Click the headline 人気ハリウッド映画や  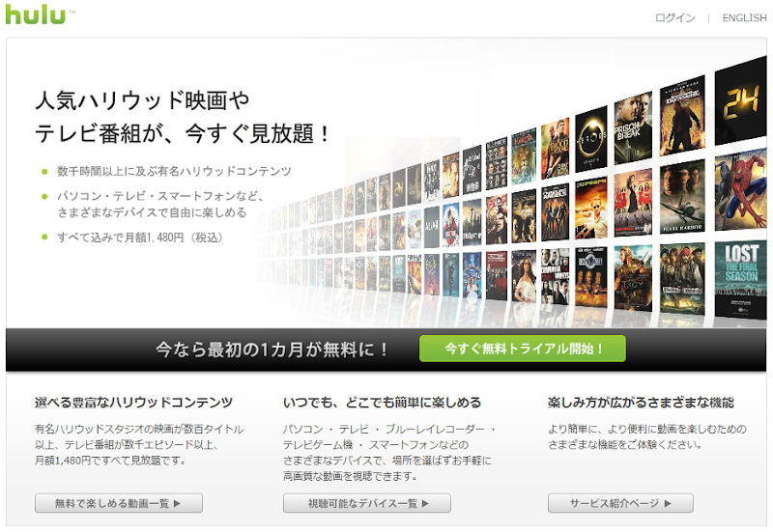[x=142, y=100]
